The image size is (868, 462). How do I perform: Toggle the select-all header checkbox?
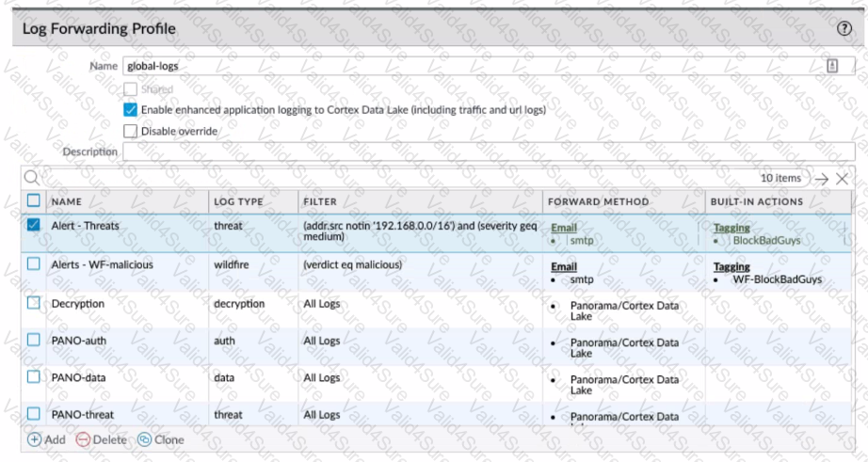point(34,200)
